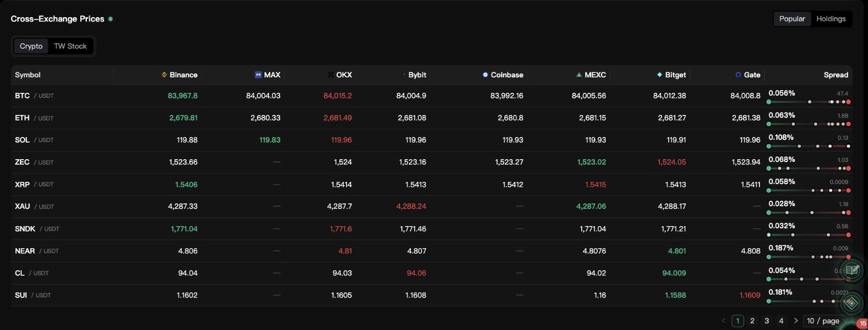This screenshot has height=330, width=868.
Task: Go to page 1 of results
Action: (x=738, y=321)
